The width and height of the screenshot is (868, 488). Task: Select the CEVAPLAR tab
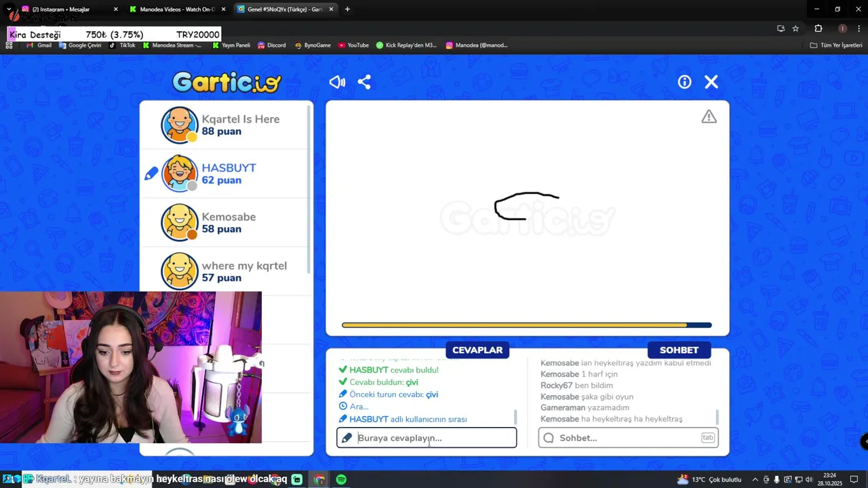477,350
